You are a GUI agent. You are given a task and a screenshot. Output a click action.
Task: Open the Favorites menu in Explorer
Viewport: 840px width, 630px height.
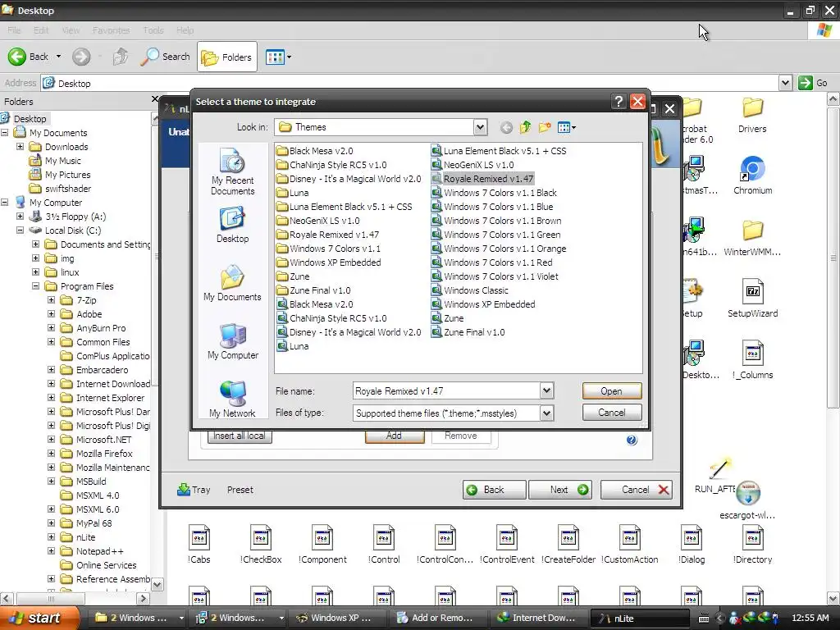click(x=111, y=30)
